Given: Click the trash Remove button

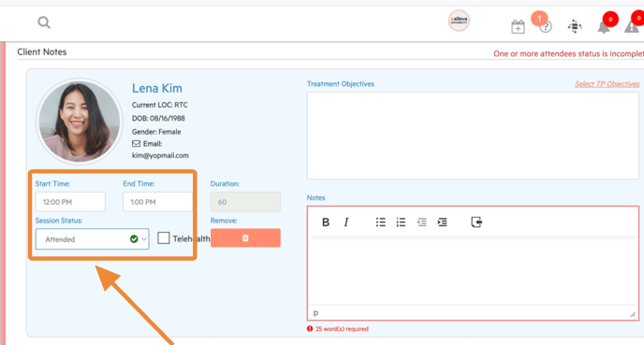Looking at the screenshot, I should (x=245, y=237).
